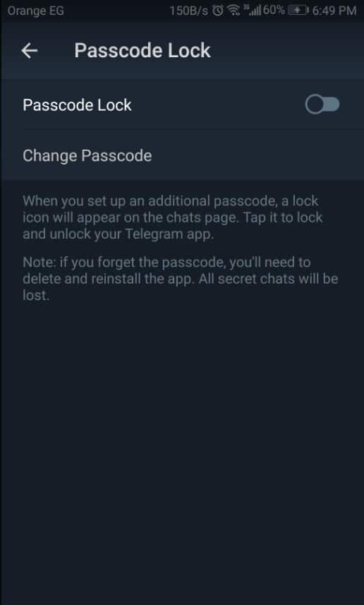This screenshot has height=605, width=364.
Task: Tap the cellular signal bars icon
Action: [x=255, y=12]
